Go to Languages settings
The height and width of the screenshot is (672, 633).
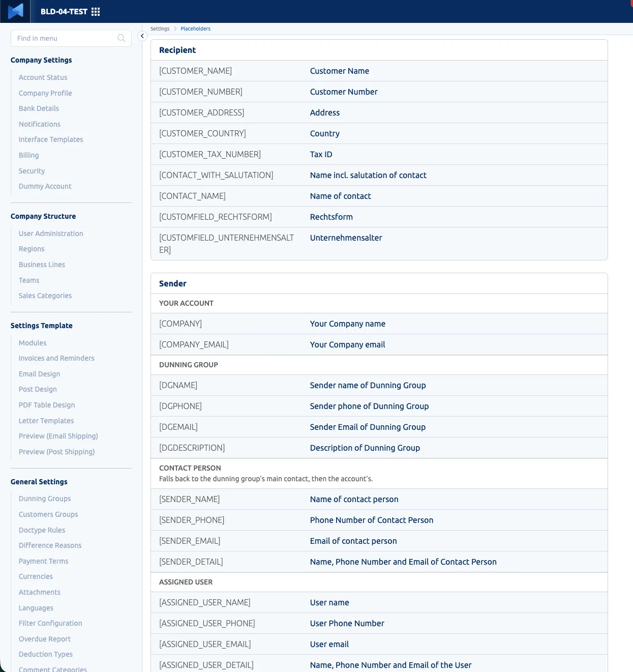coord(36,608)
